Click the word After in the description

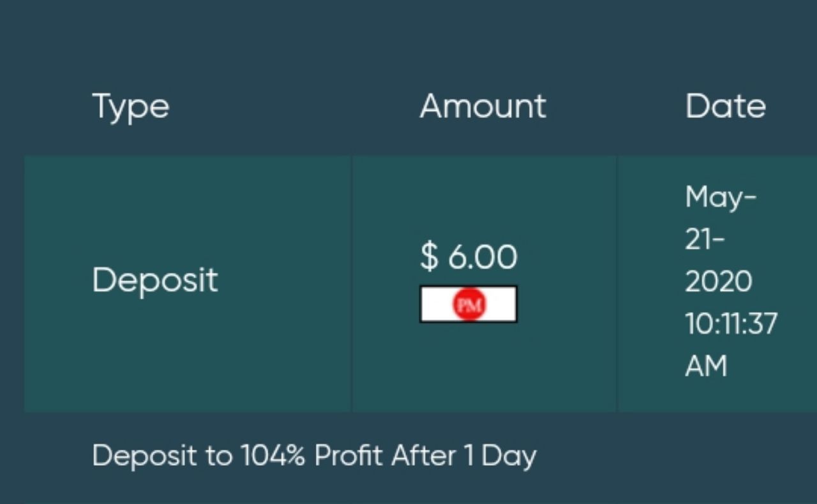pyautogui.click(x=423, y=456)
